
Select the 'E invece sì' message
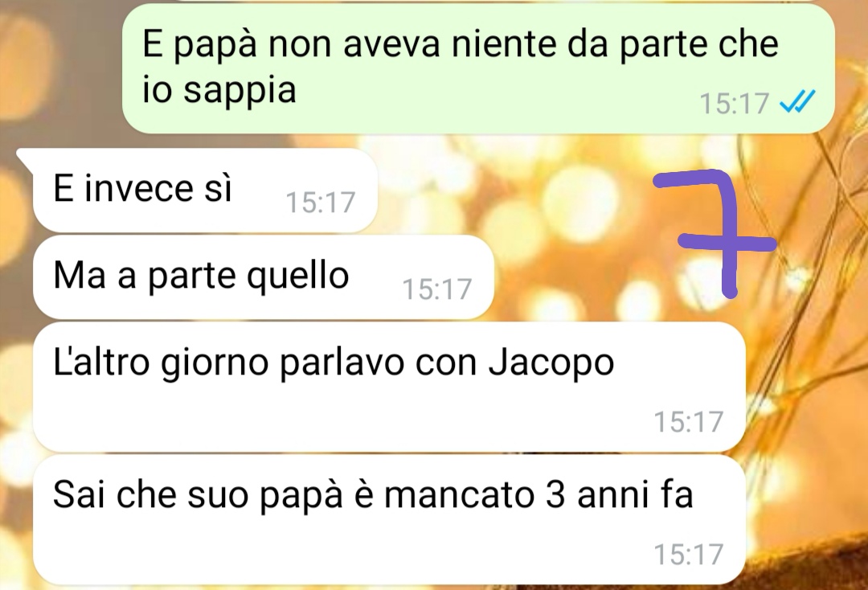[206, 190]
